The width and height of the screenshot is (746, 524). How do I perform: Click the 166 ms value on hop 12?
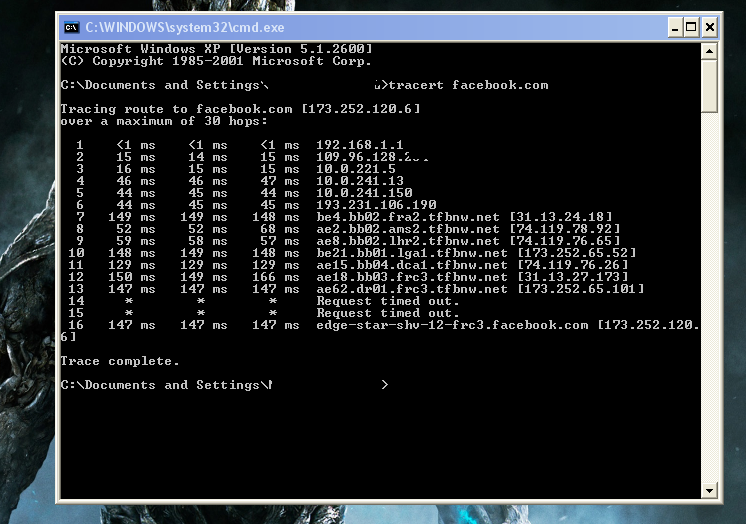276,277
